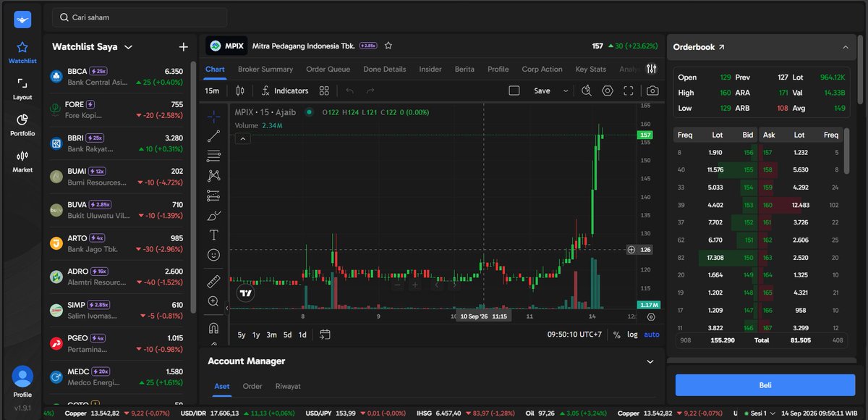Select the trend line drawing tool

click(x=213, y=136)
